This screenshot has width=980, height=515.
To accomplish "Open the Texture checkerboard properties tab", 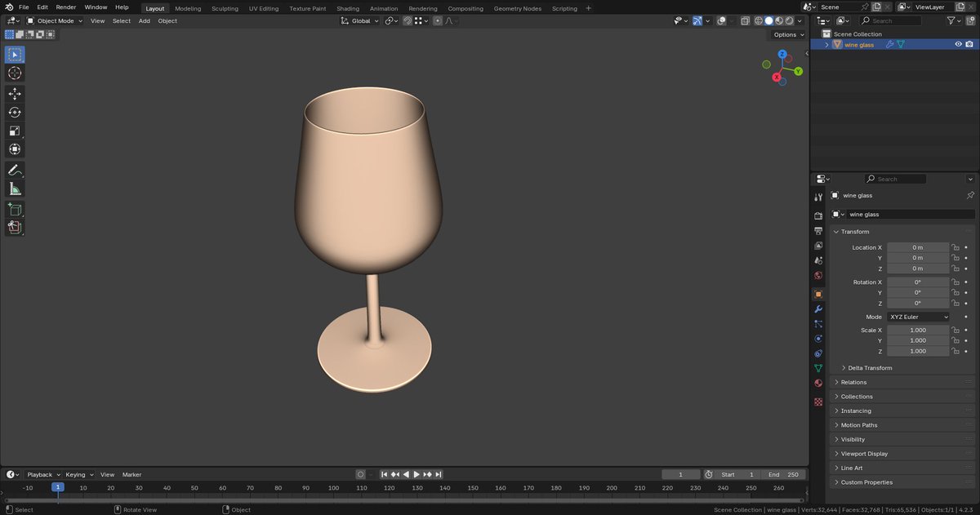I will (x=818, y=402).
